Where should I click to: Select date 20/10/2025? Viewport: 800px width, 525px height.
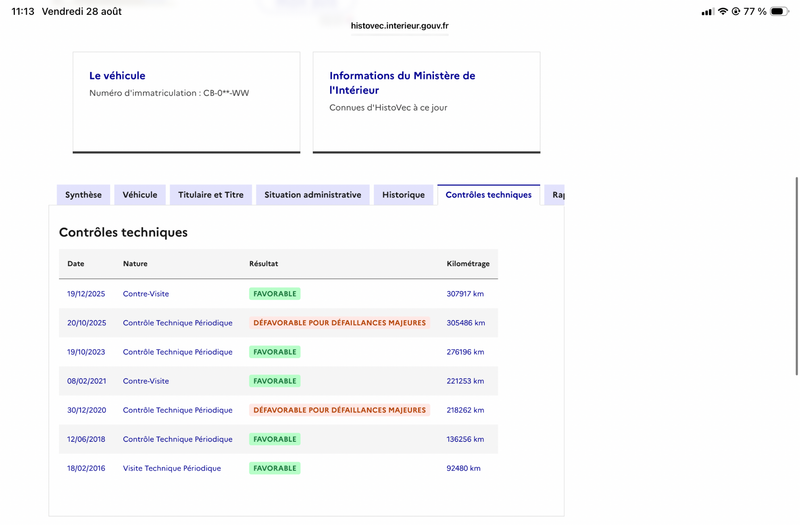click(87, 323)
